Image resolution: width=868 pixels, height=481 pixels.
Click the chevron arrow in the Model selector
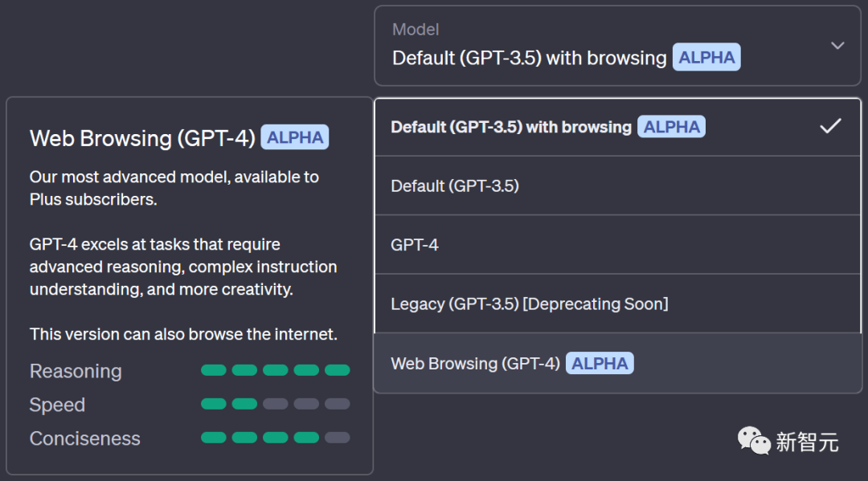pos(837,46)
